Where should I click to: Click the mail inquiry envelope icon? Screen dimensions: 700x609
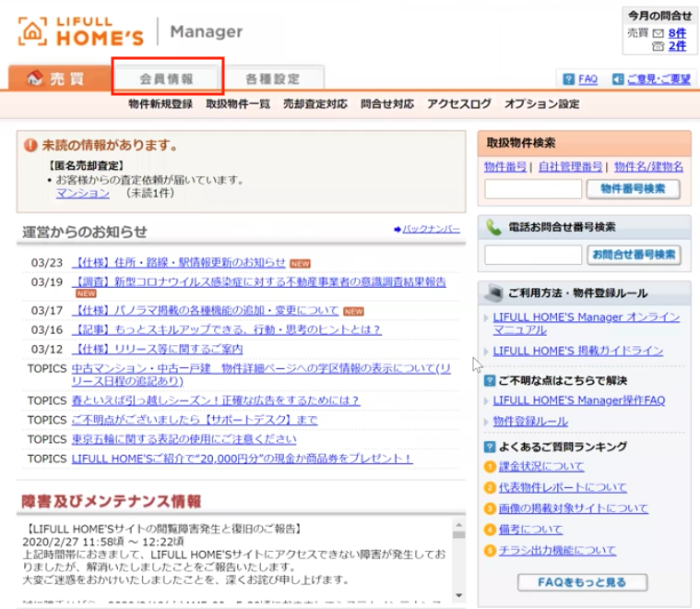(658, 33)
